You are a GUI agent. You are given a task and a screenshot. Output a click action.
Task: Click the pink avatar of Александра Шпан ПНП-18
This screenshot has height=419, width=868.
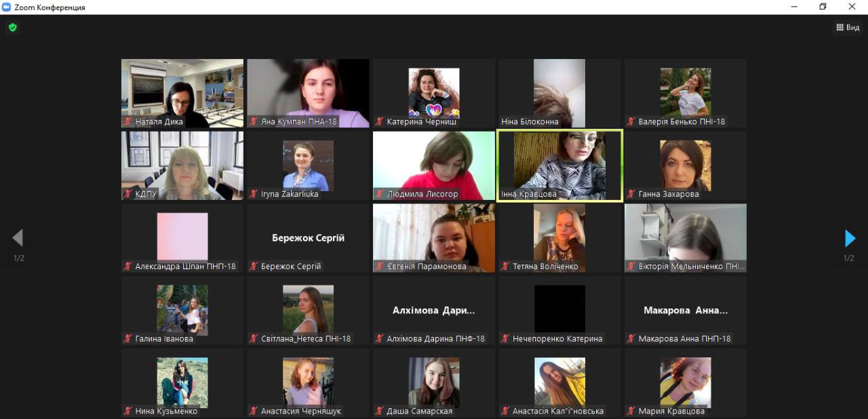182,237
